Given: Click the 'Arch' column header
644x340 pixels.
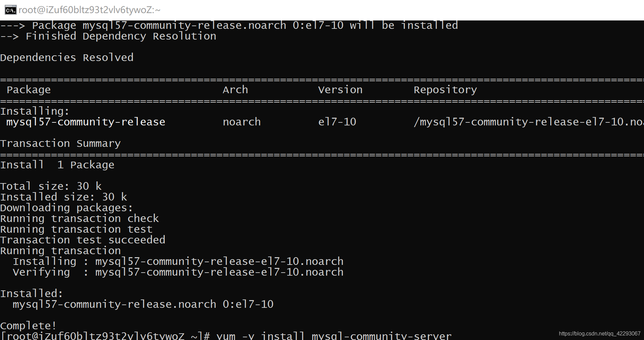Looking at the screenshot, I should [235, 90].
